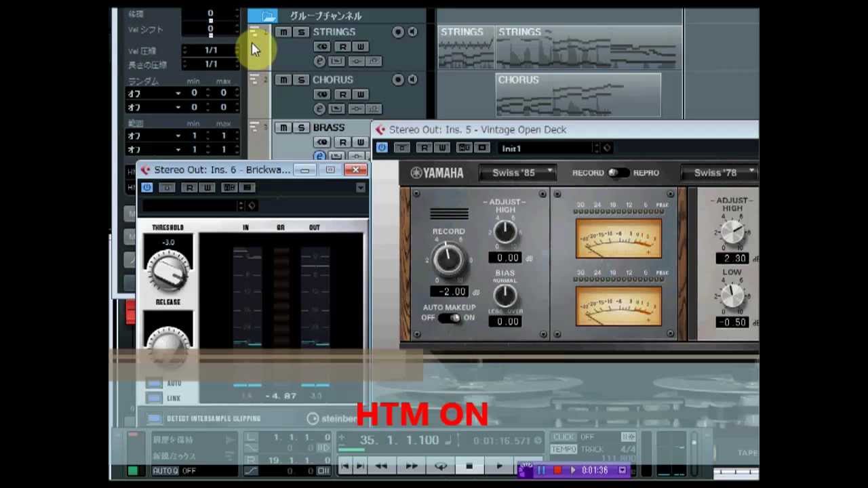Rewind the transport

(x=382, y=466)
